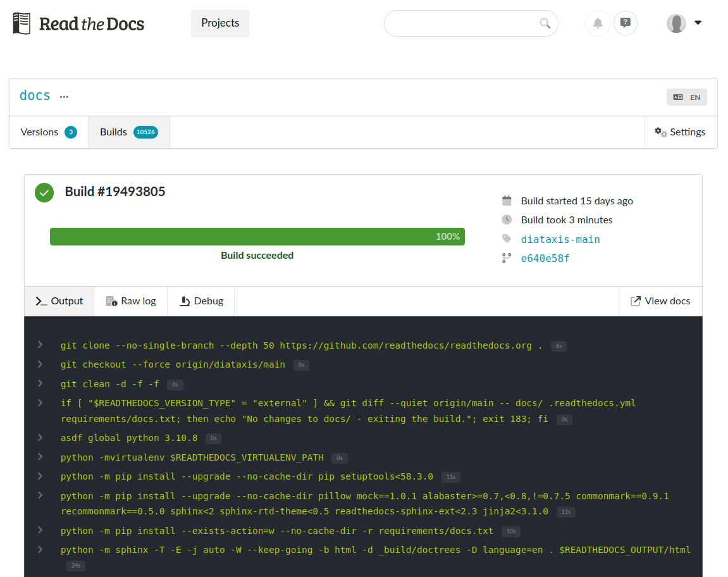
Task: Click the 100% build progress bar
Action: click(257, 237)
